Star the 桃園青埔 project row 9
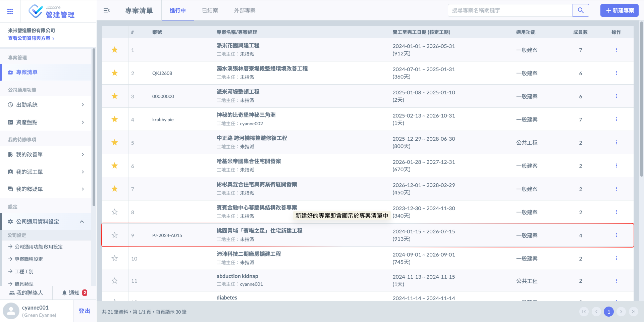The height and width of the screenshot is (322, 644). (x=115, y=235)
